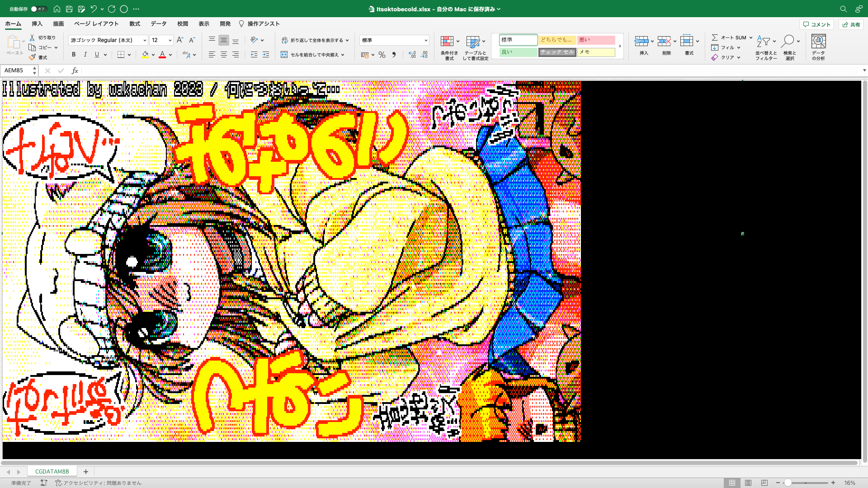Toggle the AutoSave switch

tap(39, 9)
